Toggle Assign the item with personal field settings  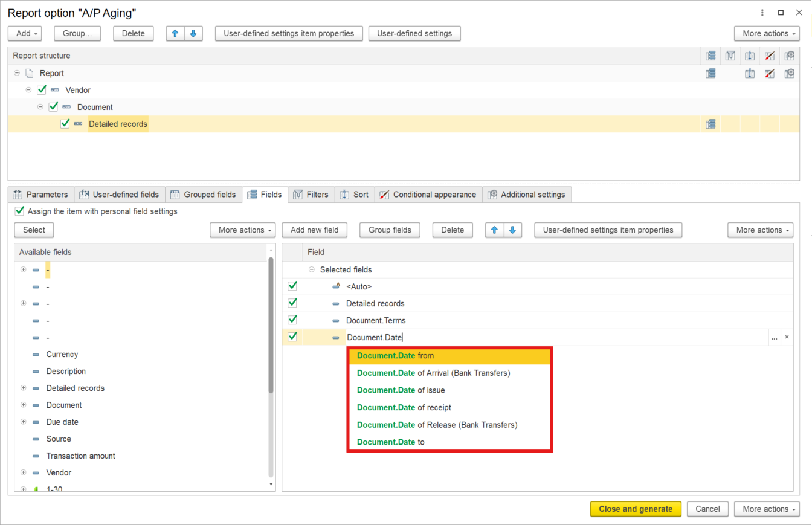pos(20,211)
